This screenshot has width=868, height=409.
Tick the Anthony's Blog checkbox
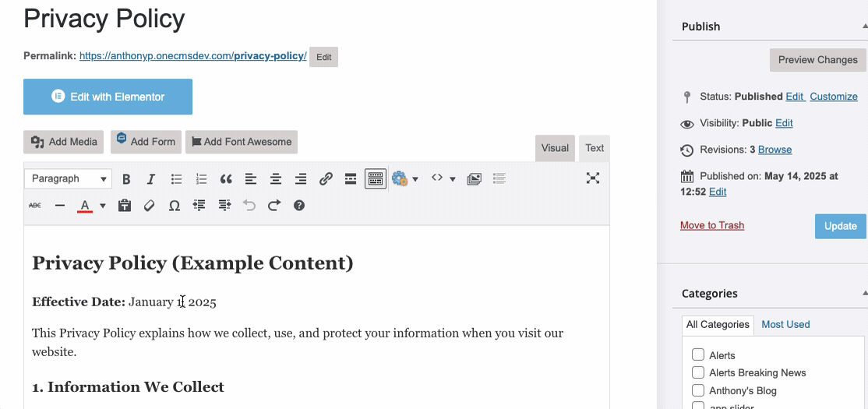point(698,390)
